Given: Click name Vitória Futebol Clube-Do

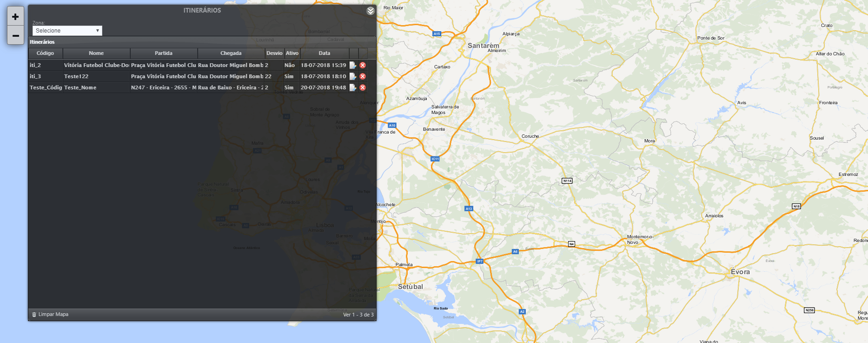Looking at the screenshot, I should [96, 65].
